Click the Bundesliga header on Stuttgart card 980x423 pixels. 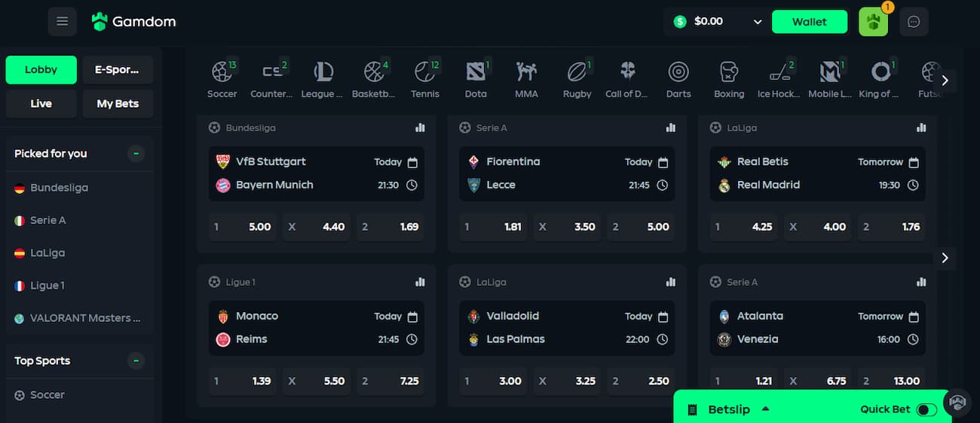[x=242, y=128]
